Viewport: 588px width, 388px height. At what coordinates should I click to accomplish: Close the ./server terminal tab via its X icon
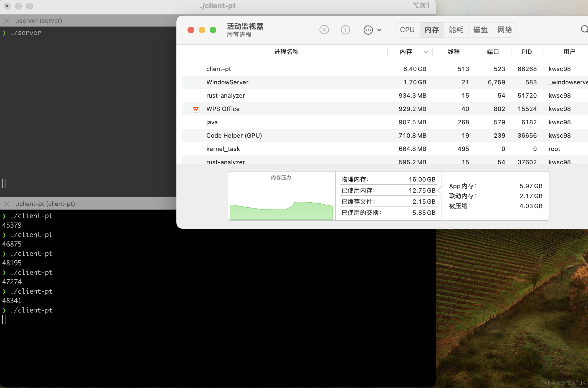pyautogui.click(x=7, y=20)
